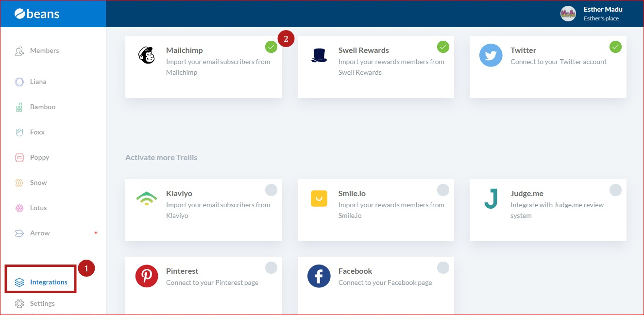Click the Judge.me J logo
The height and width of the screenshot is (315, 644).
[491, 199]
